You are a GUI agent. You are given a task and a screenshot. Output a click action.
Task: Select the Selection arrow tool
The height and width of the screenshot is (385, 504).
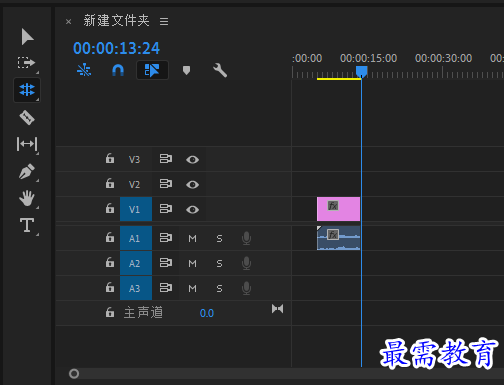(x=27, y=36)
